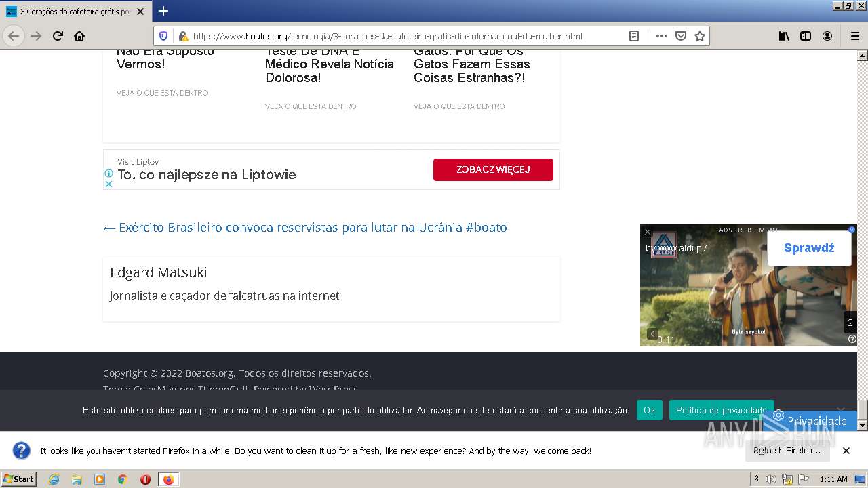
Task: Click ZOBACZ WIĘCEJ ad button
Action: click(493, 169)
